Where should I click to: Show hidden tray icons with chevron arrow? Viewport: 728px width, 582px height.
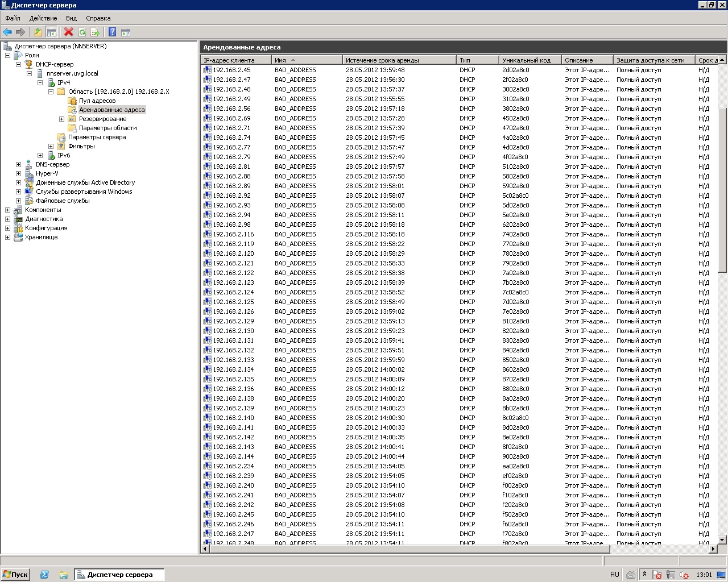(x=644, y=574)
